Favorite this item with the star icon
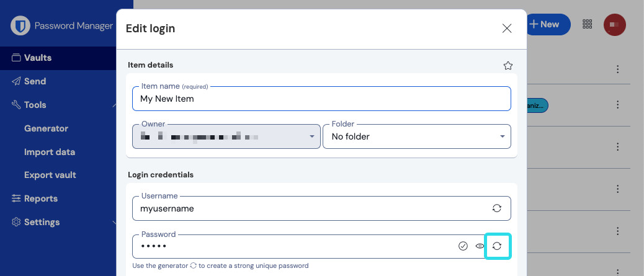 coord(508,65)
